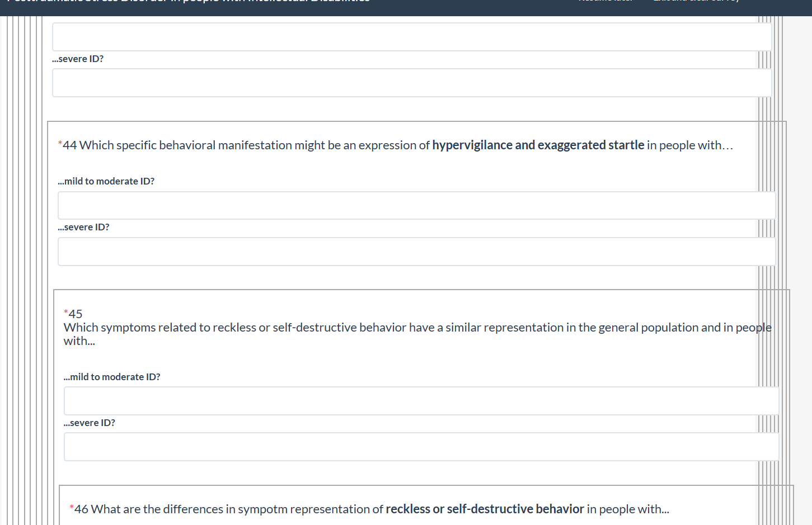
Task: Click the severe ID label in question 44
Action: point(84,227)
